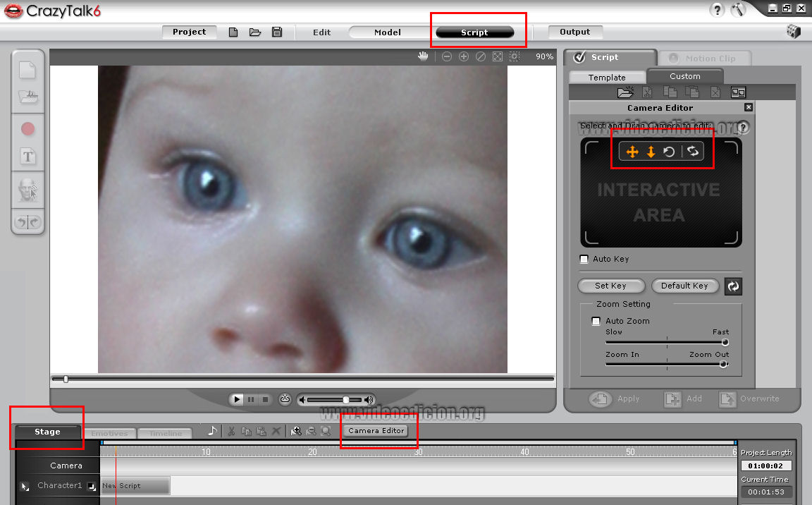The image size is (812, 505).
Task: Click the reset key icon beside Default Key
Action: (x=733, y=286)
